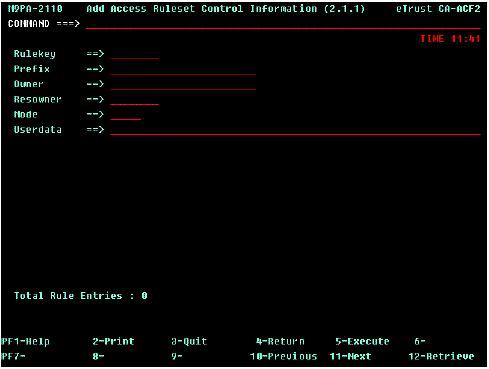Click the unassigned PF7- key label

(x=14, y=356)
